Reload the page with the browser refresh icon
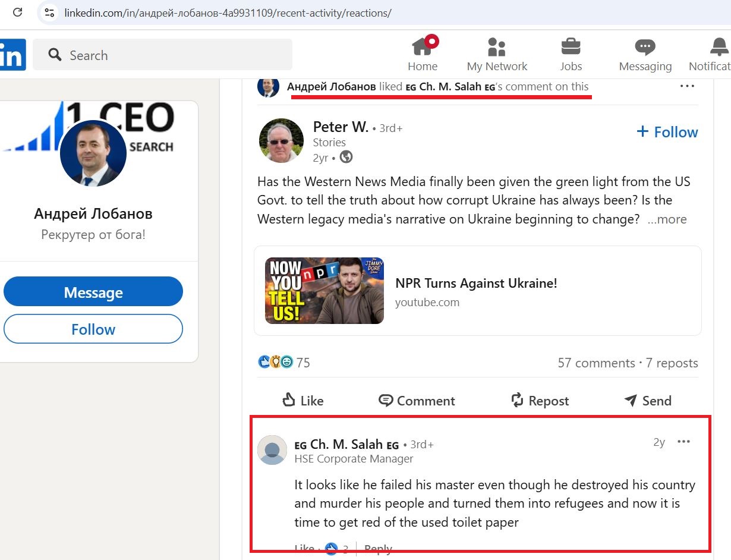This screenshot has height=560, width=731. tap(18, 12)
